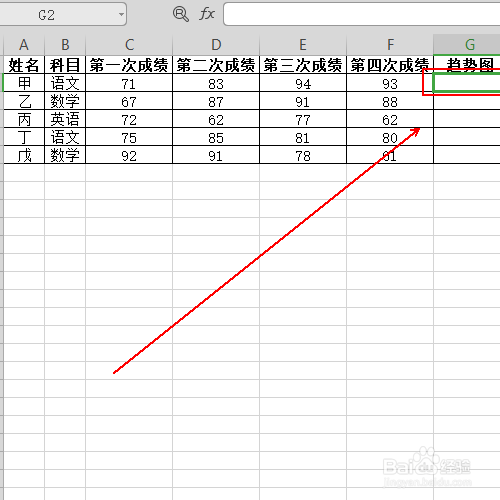The height and width of the screenshot is (500, 500).
Task: Select name cell 乙
Action: (x=24, y=101)
